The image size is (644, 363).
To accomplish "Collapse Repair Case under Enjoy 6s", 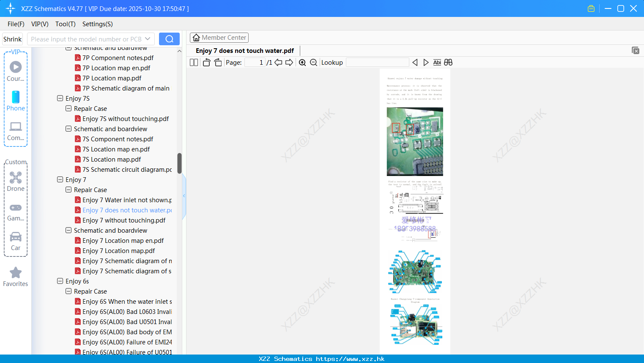I will point(69,291).
